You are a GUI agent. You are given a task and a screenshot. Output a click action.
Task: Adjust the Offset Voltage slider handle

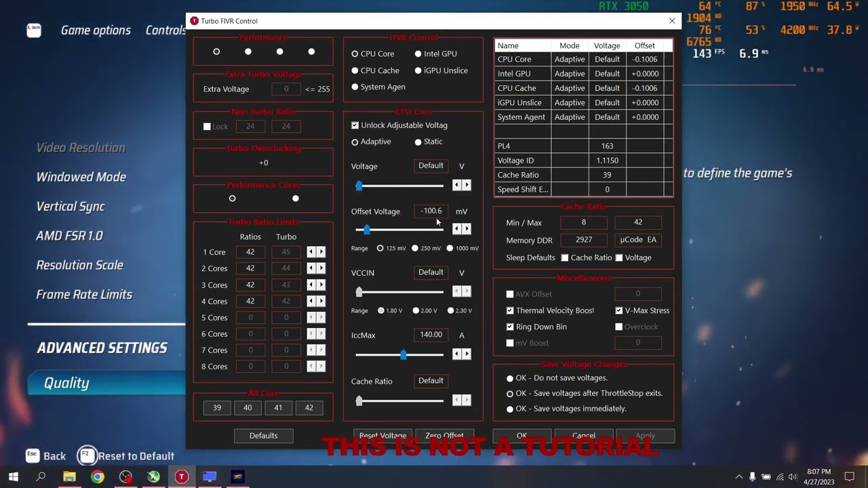[367, 229]
